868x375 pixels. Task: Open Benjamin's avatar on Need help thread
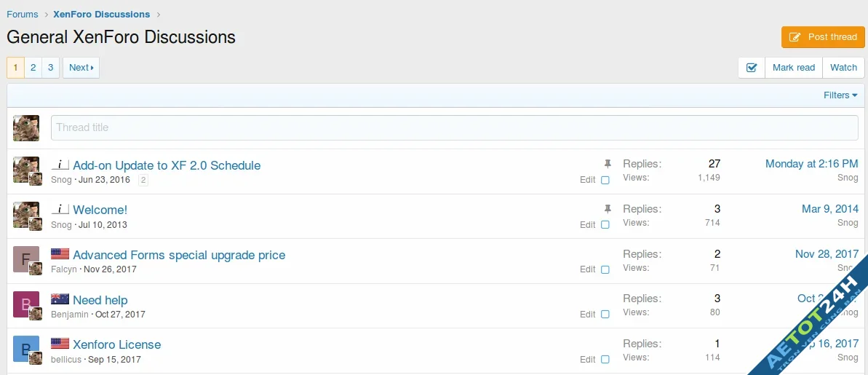25,304
